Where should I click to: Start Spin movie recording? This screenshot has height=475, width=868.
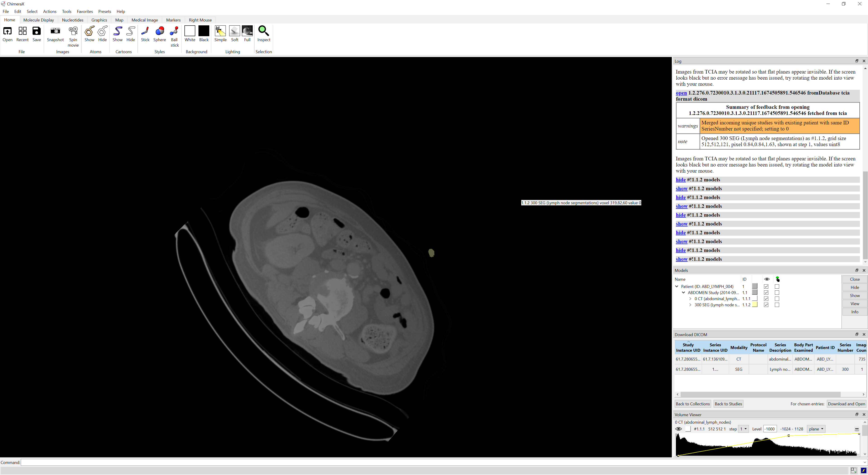point(73,31)
